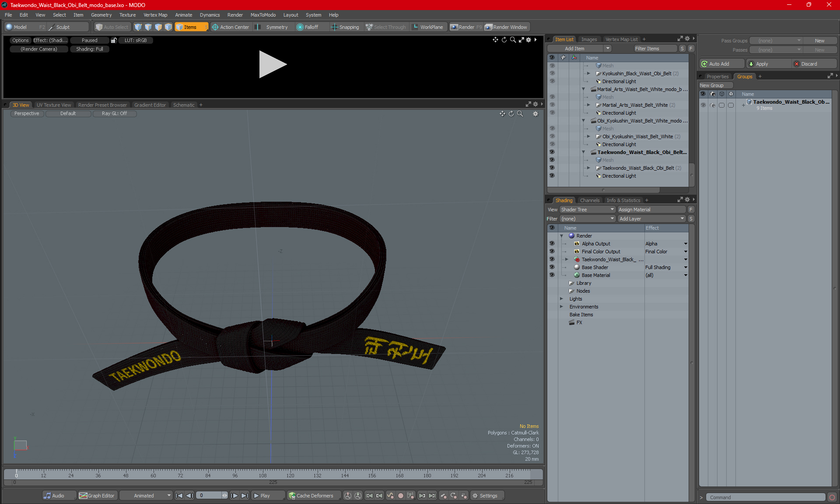The width and height of the screenshot is (840, 504).
Task: Expand Taekwondo_Waist_Black_Obi_Belt (2) group
Action: pyautogui.click(x=588, y=168)
